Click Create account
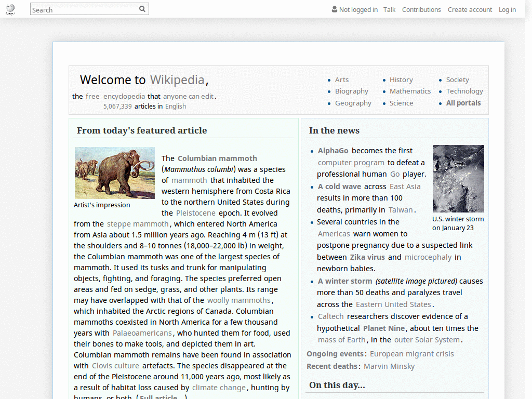Viewport: 532px width, 399px height. (470, 9)
